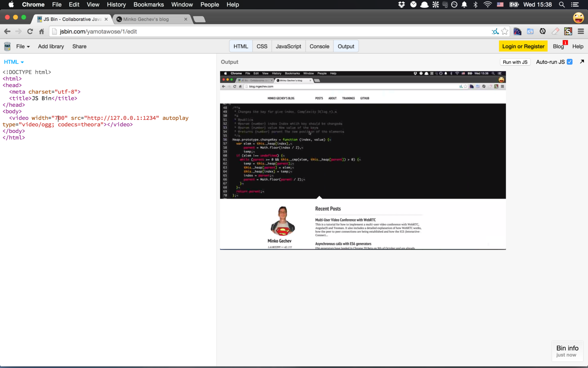Screen dimensions: 588x368
Task: Toggle the HTML panel button
Action: click(241, 46)
